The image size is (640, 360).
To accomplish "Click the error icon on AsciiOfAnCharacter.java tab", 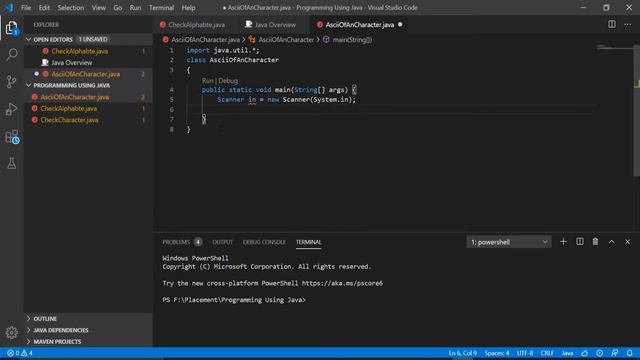I will 320,25.
